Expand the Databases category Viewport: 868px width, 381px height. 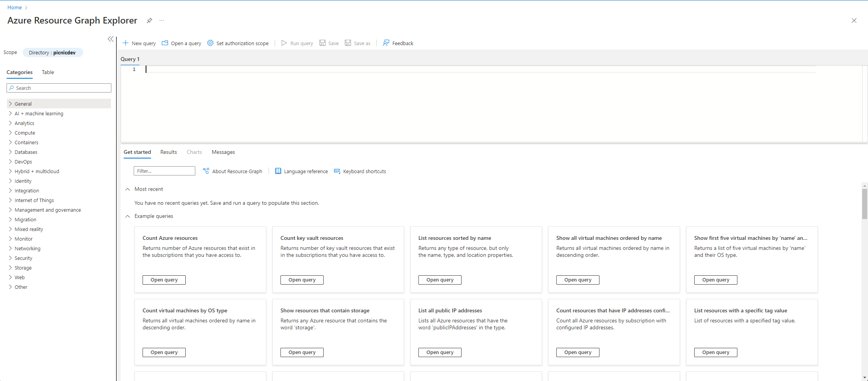(10, 152)
